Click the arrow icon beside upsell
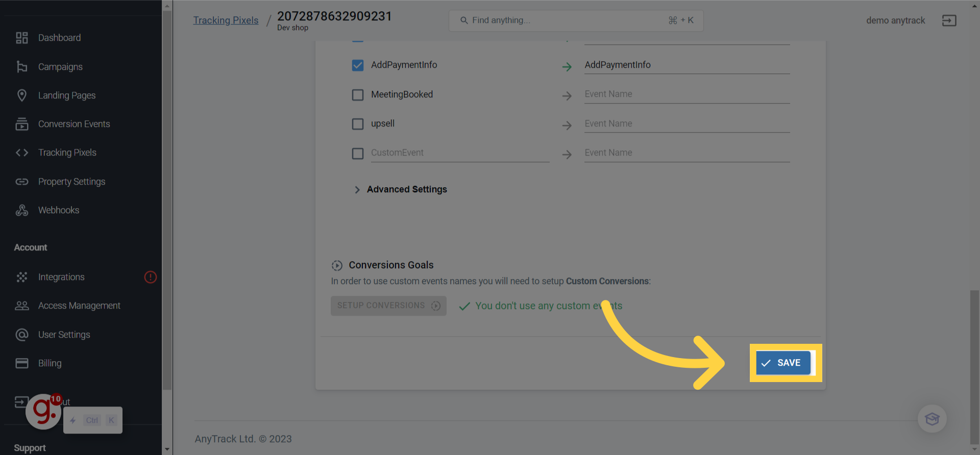This screenshot has height=455, width=980. [567, 125]
